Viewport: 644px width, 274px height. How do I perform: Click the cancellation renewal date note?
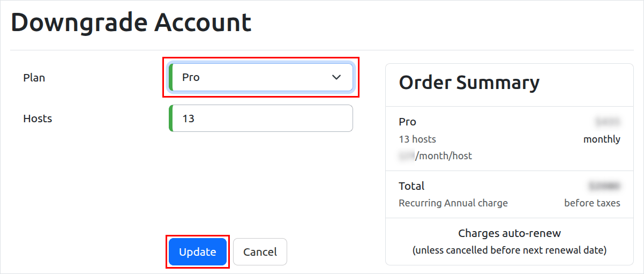coord(510,250)
